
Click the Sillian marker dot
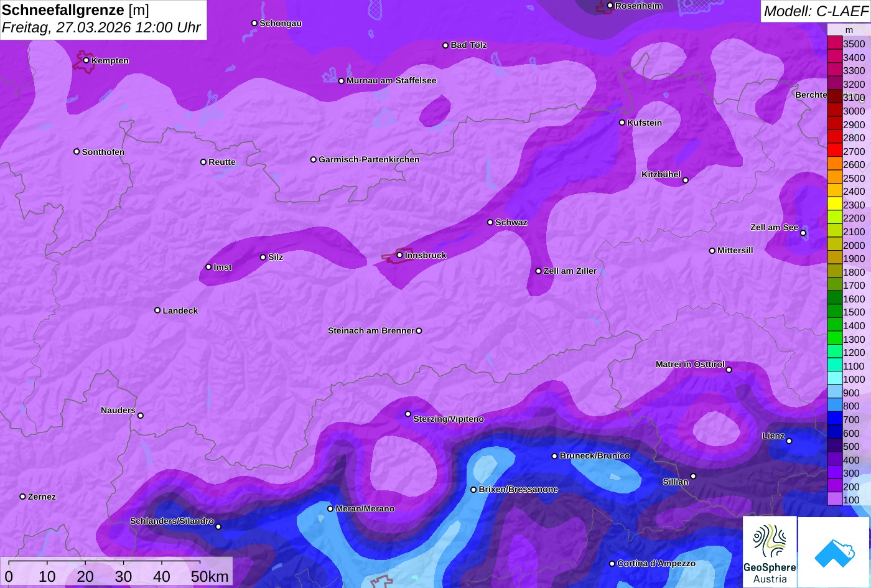click(693, 477)
